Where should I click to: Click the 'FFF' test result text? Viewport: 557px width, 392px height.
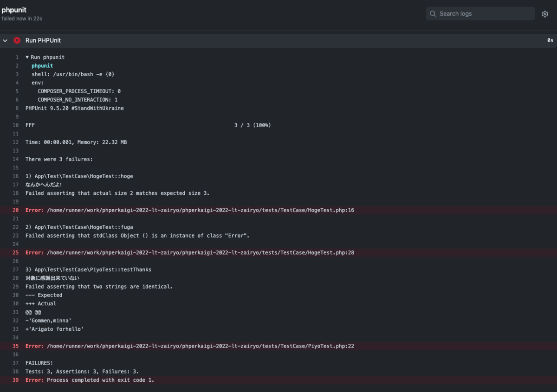pos(30,125)
